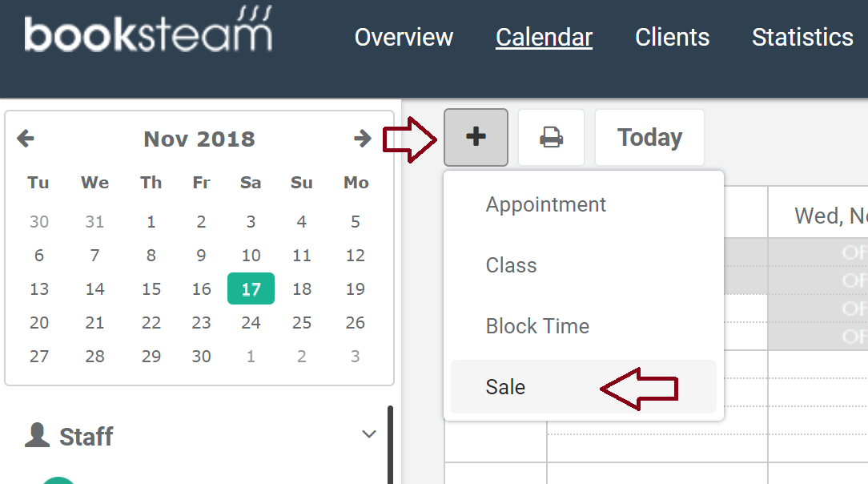The height and width of the screenshot is (484, 868).
Task: Go to previous month in mini calendar
Action: tap(26, 139)
